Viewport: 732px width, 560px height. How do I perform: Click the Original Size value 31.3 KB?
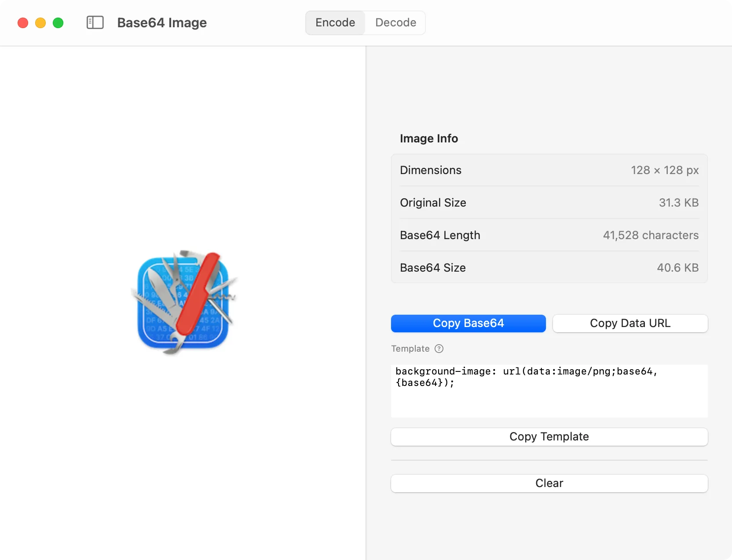pyautogui.click(x=678, y=203)
